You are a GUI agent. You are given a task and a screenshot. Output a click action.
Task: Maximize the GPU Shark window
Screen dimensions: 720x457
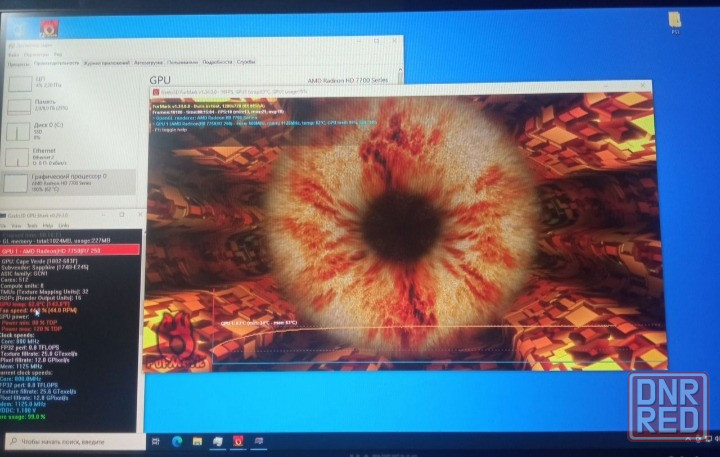(122, 214)
